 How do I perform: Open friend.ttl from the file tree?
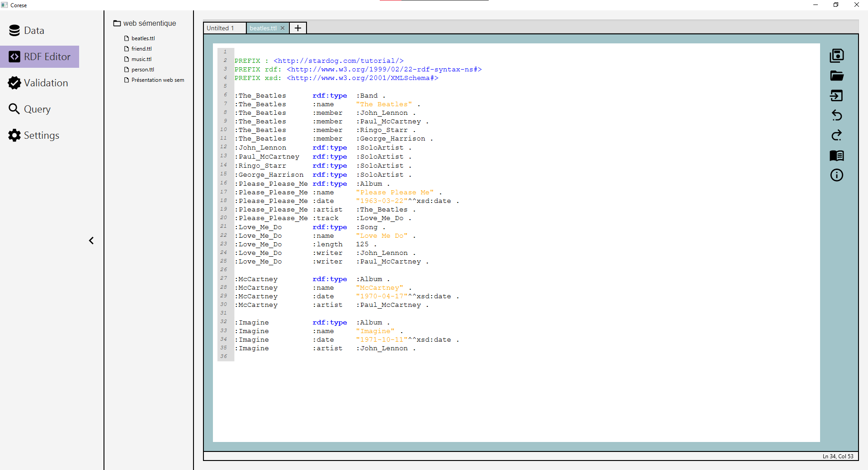(x=142, y=49)
